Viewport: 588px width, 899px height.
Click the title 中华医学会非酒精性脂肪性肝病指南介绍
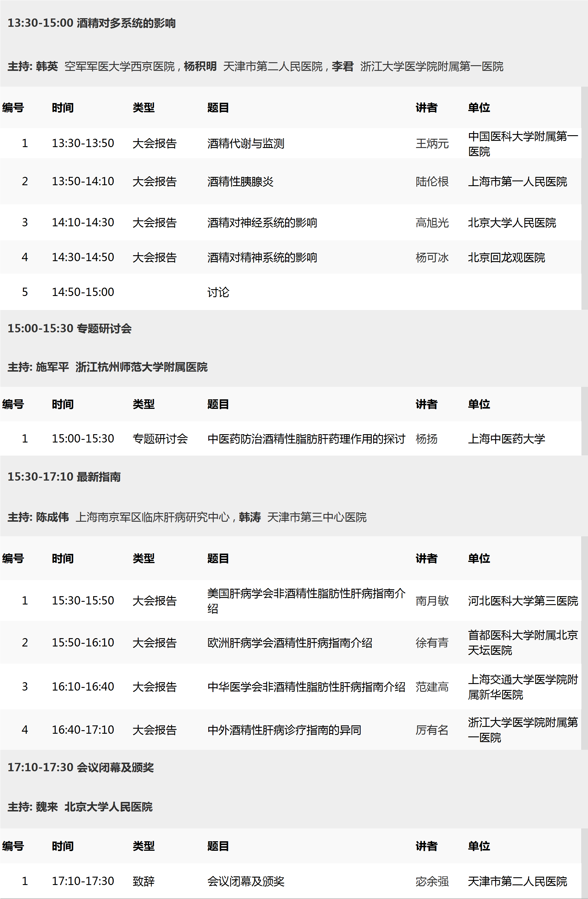coord(306,687)
